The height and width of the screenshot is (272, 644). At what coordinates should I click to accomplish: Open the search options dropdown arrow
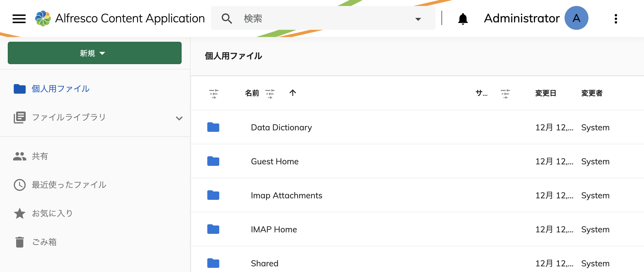coord(418,18)
